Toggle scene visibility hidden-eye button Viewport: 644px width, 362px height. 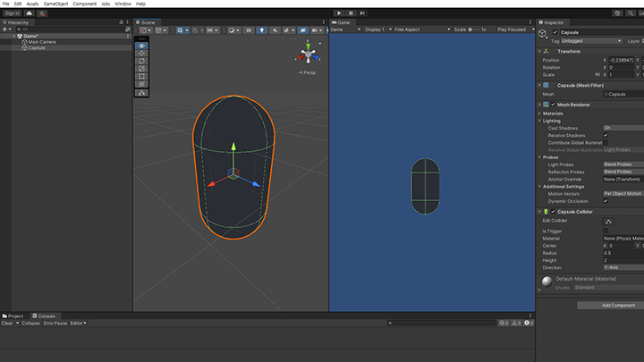coord(303,30)
